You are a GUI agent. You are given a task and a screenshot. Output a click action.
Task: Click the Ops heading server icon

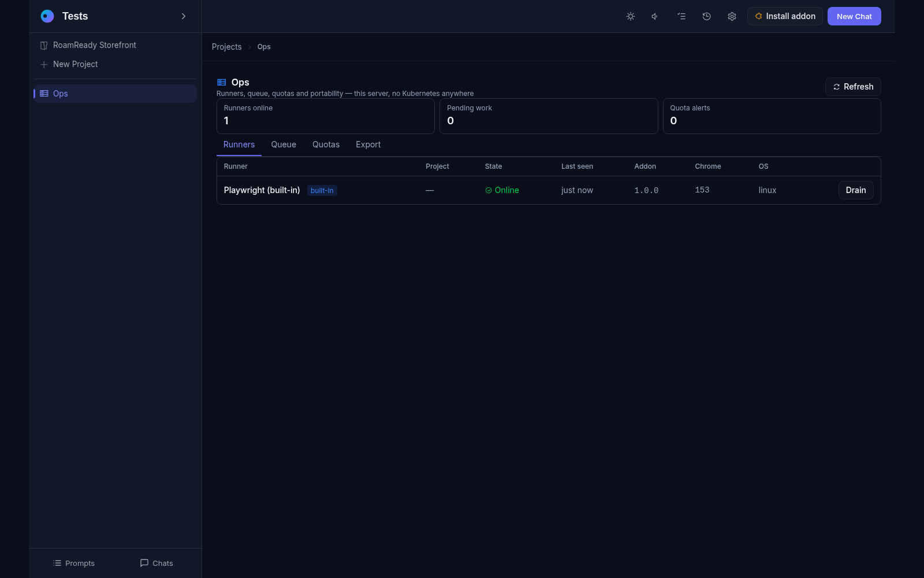click(221, 82)
